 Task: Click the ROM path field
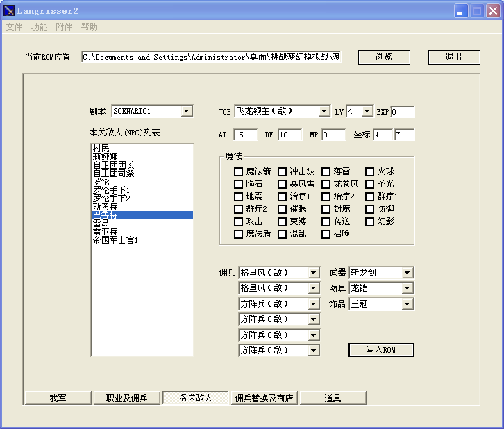[x=211, y=57]
